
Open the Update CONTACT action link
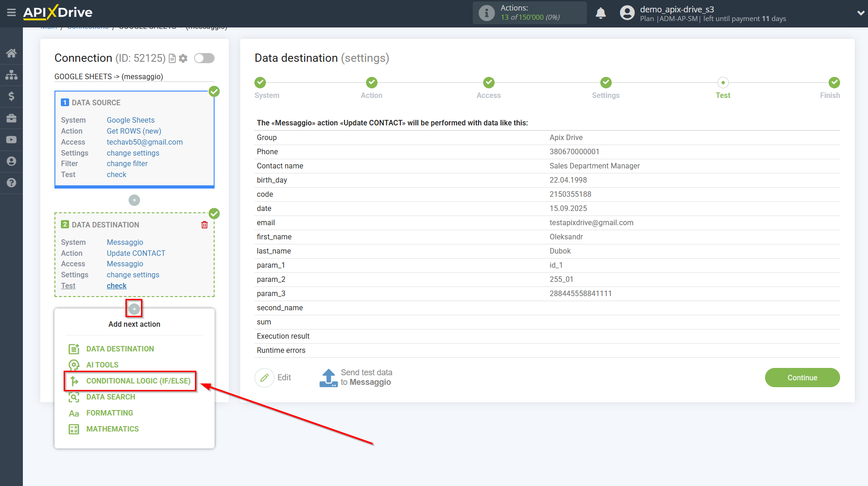point(136,253)
